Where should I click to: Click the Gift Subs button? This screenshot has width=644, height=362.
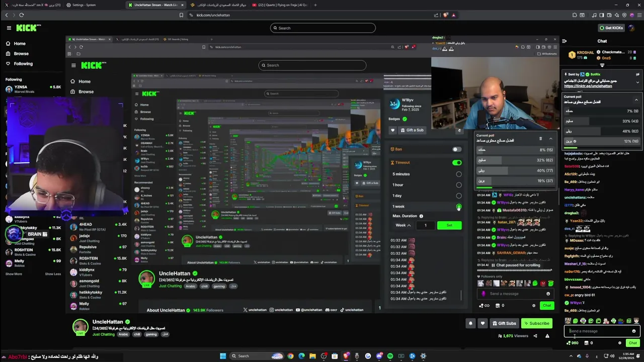[x=504, y=323]
